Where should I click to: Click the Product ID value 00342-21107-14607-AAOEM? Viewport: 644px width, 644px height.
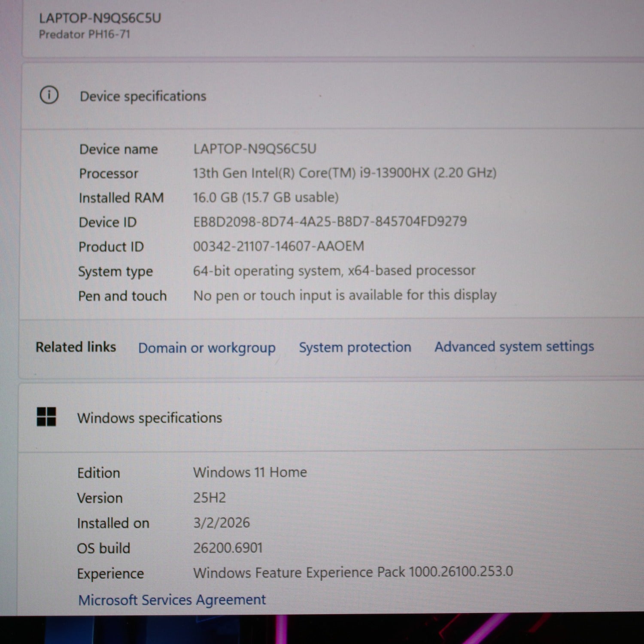coord(278,246)
